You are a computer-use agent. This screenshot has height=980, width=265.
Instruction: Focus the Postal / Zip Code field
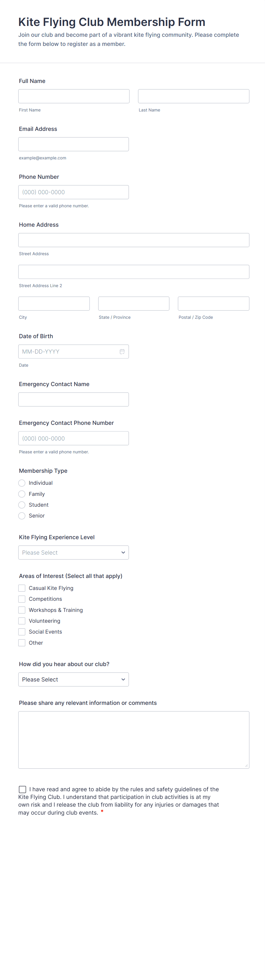[213, 304]
